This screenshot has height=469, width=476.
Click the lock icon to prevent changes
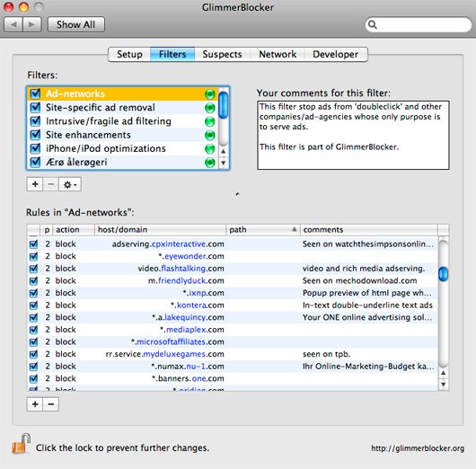[22, 444]
